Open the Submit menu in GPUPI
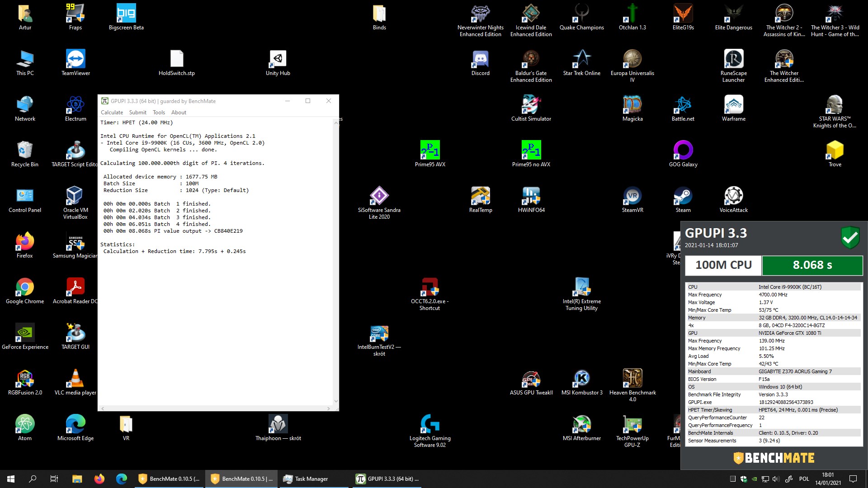Screen dimensions: 868x488 [138, 113]
